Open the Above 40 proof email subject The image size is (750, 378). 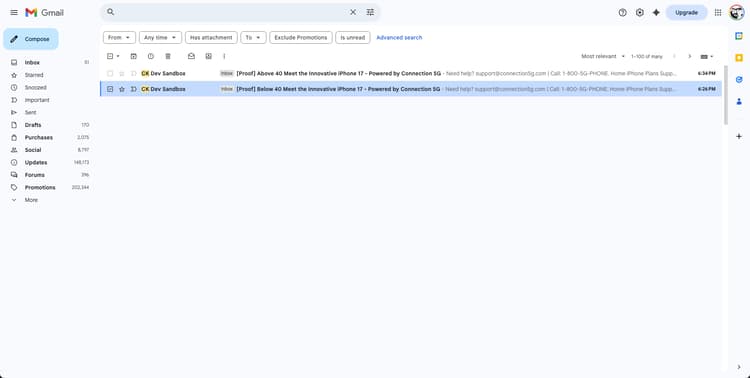[x=339, y=73]
